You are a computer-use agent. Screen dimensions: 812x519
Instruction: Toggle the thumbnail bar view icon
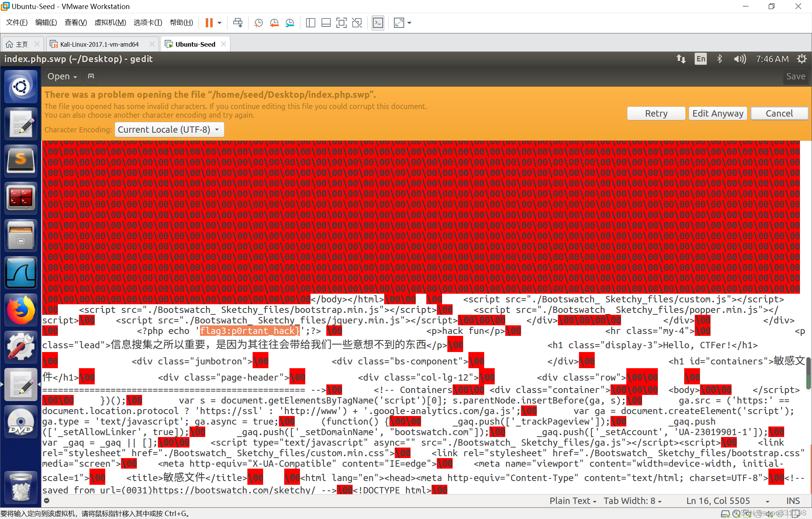click(x=326, y=23)
